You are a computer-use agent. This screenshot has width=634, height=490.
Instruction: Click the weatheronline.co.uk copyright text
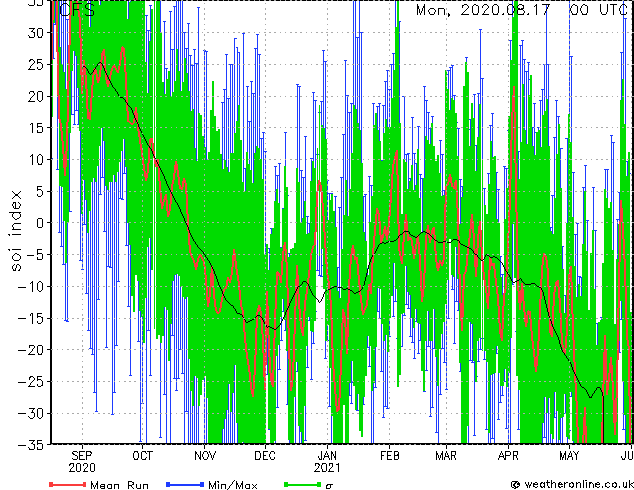[572, 484]
